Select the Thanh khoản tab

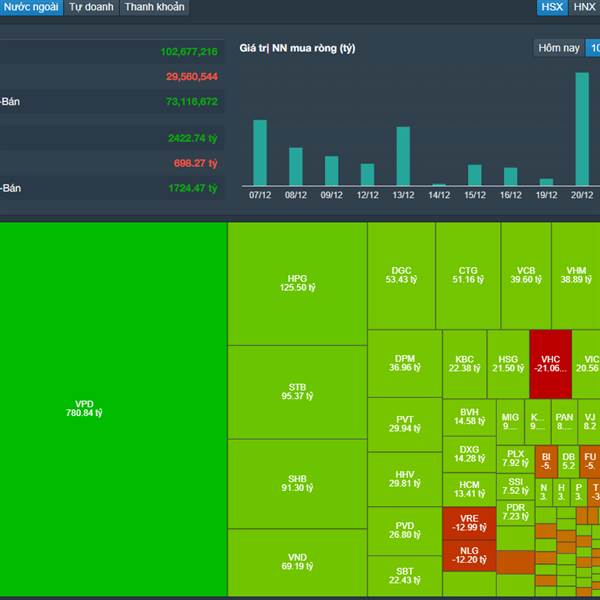tap(154, 7)
